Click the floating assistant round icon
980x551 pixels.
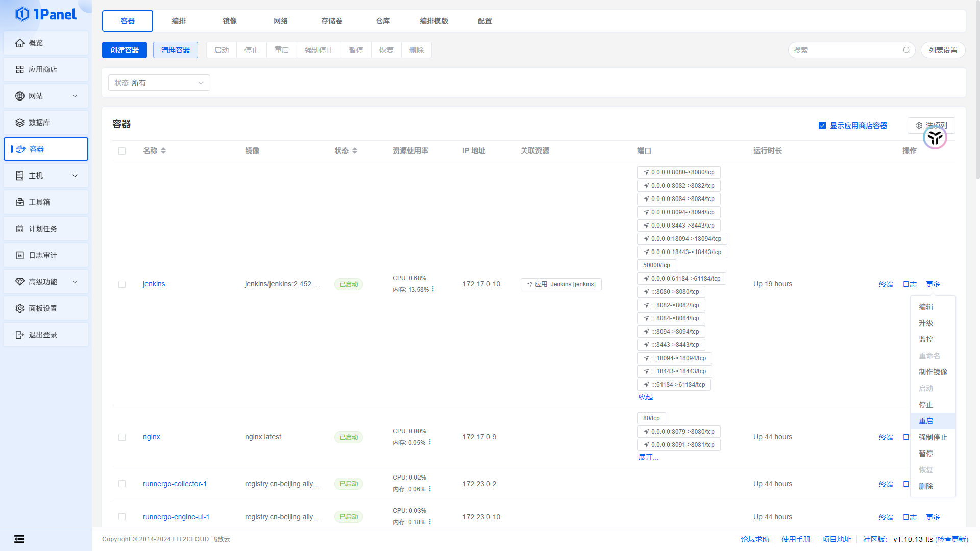click(x=935, y=137)
